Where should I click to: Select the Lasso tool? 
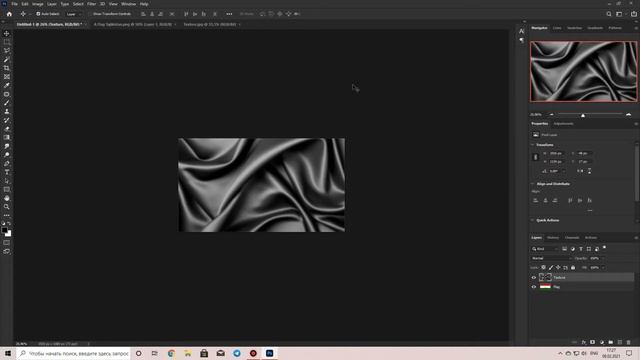pyautogui.click(x=7, y=51)
